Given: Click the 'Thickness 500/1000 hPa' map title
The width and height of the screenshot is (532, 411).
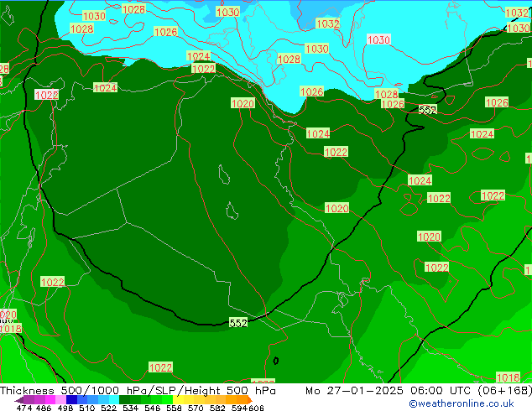Looking at the screenshot, I should coord(75,390).
